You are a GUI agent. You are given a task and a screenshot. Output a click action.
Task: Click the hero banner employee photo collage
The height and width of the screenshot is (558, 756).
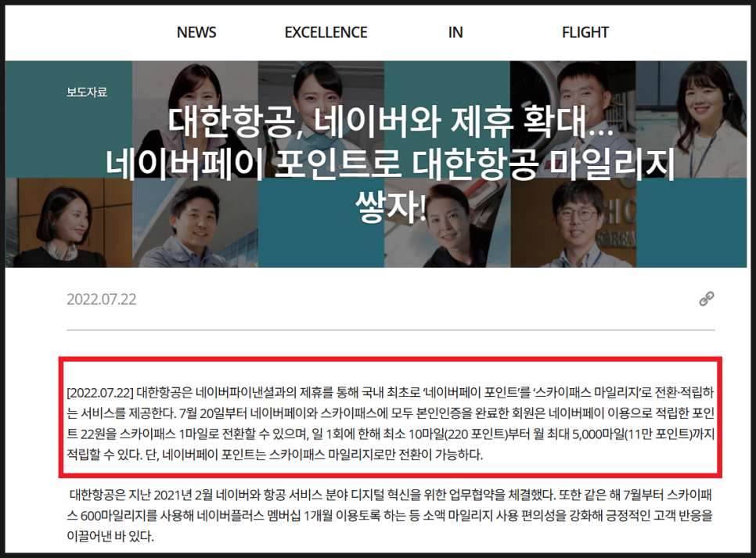pos(376,164)
